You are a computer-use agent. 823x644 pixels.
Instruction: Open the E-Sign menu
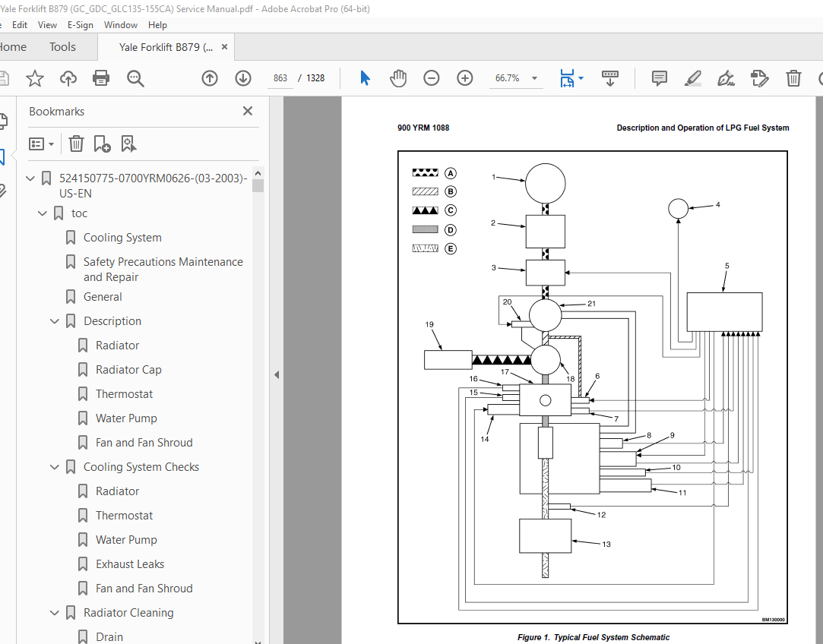81,24
